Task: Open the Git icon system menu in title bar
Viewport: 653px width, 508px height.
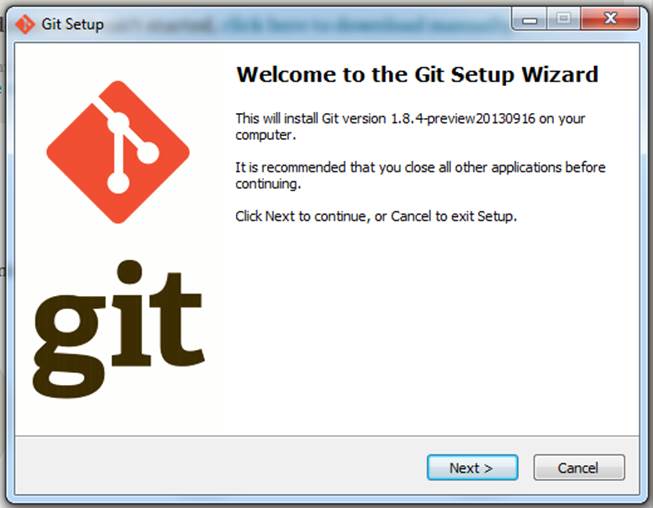Action: 25,24
